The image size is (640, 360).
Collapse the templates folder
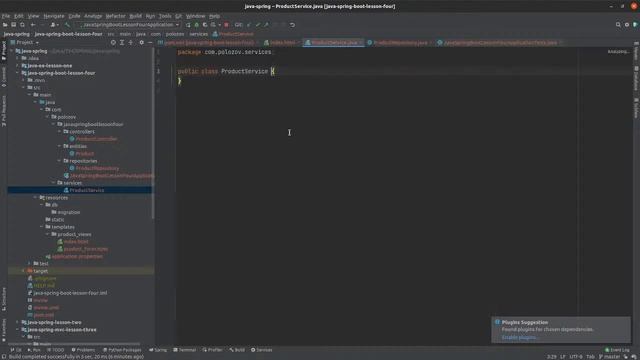(42, 227)
